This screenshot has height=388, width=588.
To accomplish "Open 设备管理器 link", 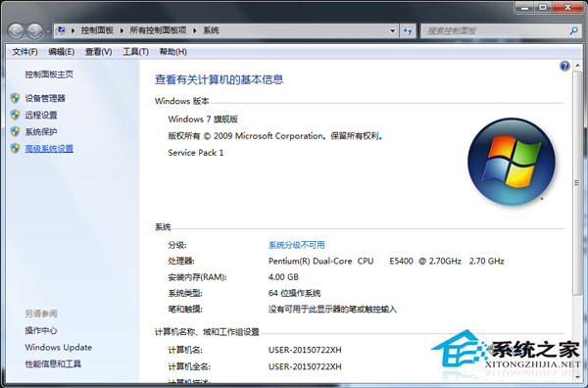I will click(45, 98).
